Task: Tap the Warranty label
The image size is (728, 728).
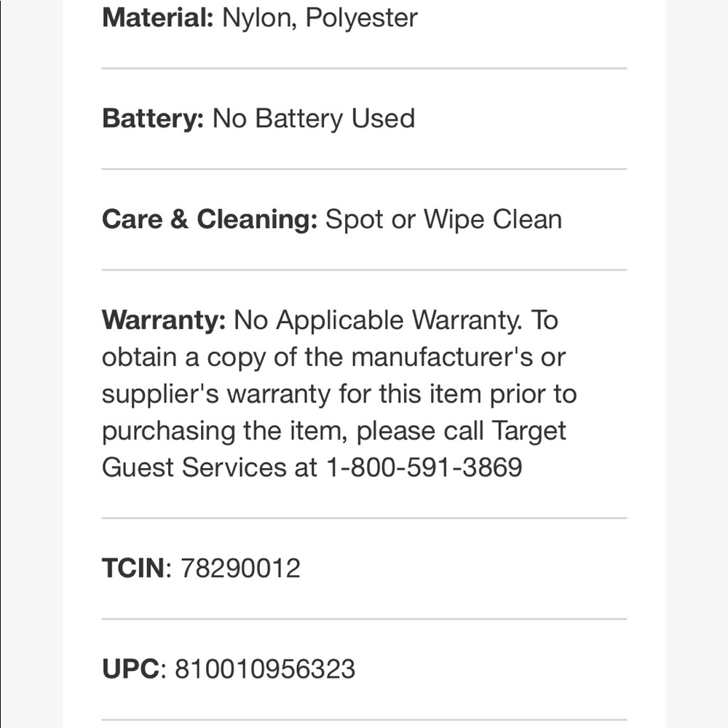Action: pyautogui.click(x=164, y=320)
